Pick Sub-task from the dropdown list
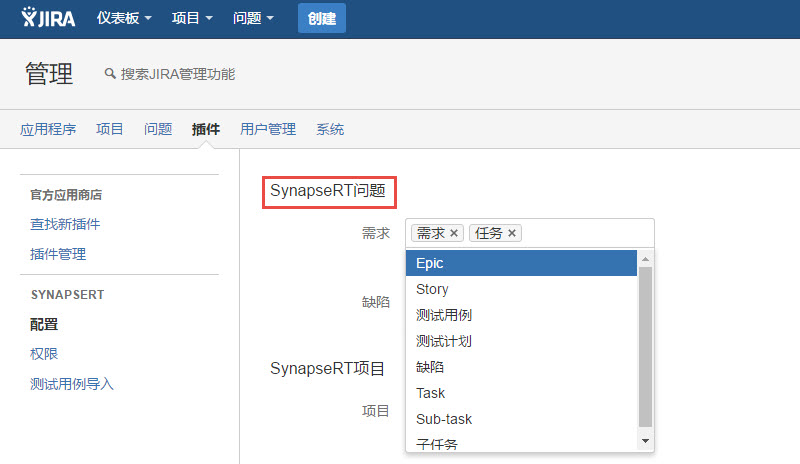Screen dimensions: 800x464 (521, 419)
